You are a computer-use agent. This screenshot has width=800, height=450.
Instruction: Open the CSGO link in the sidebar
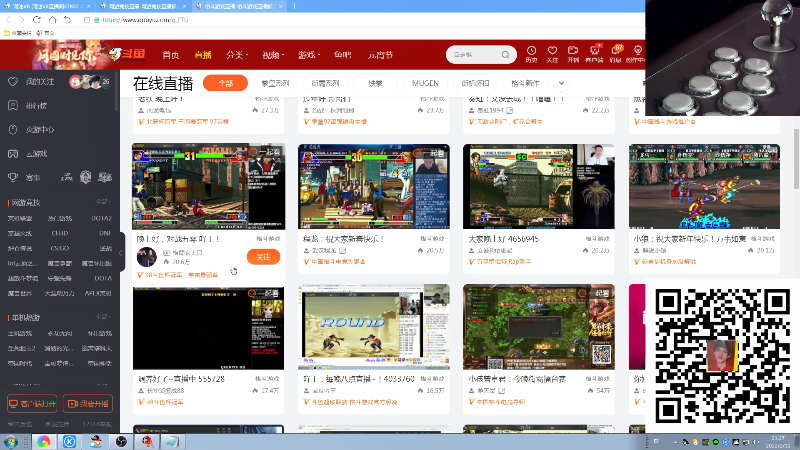[60, 248]
